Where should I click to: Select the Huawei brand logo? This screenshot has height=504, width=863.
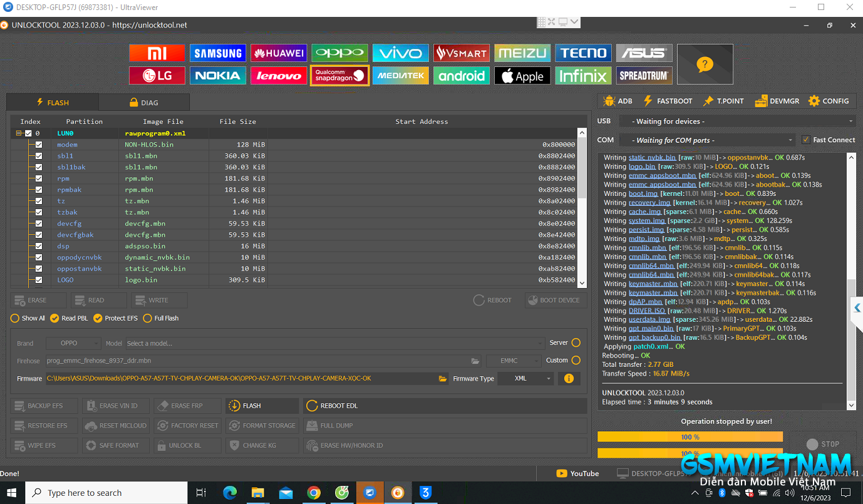pos(279,53)
